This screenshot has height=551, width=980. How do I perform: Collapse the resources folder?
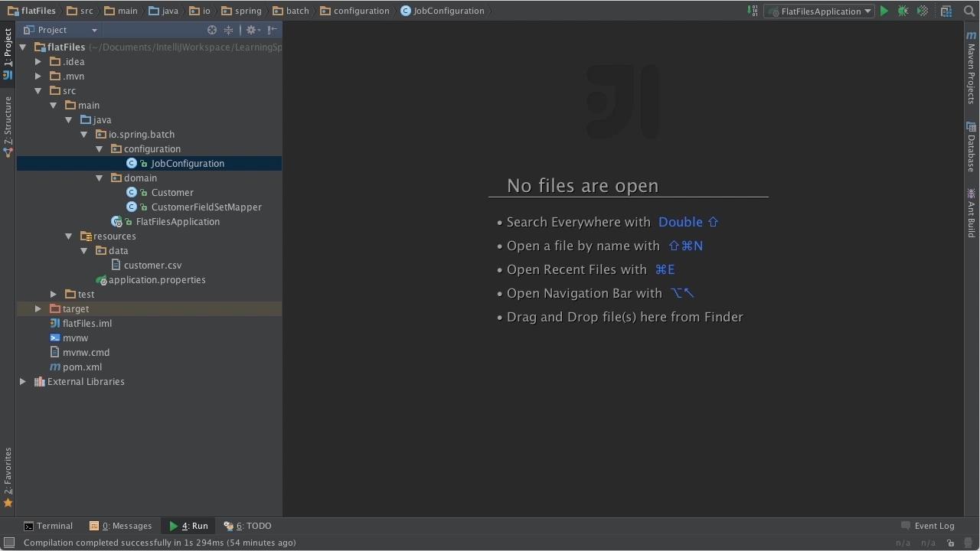69,236
